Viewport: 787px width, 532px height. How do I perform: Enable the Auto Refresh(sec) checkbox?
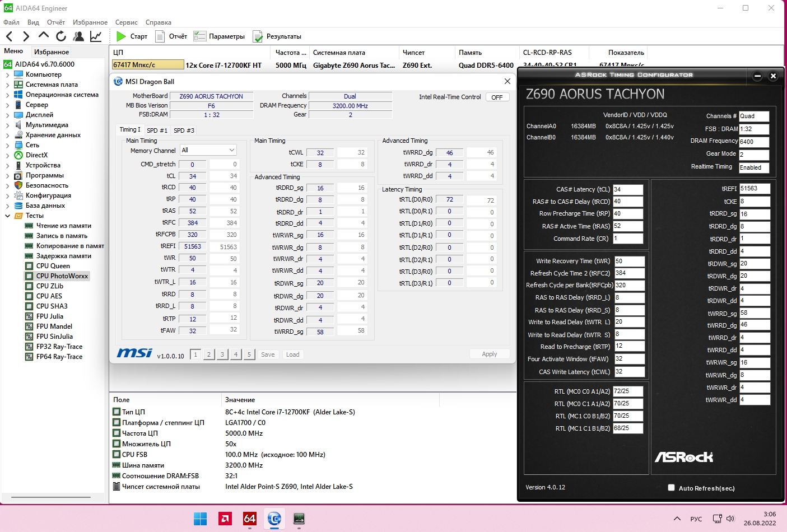(x=671, y=488)
